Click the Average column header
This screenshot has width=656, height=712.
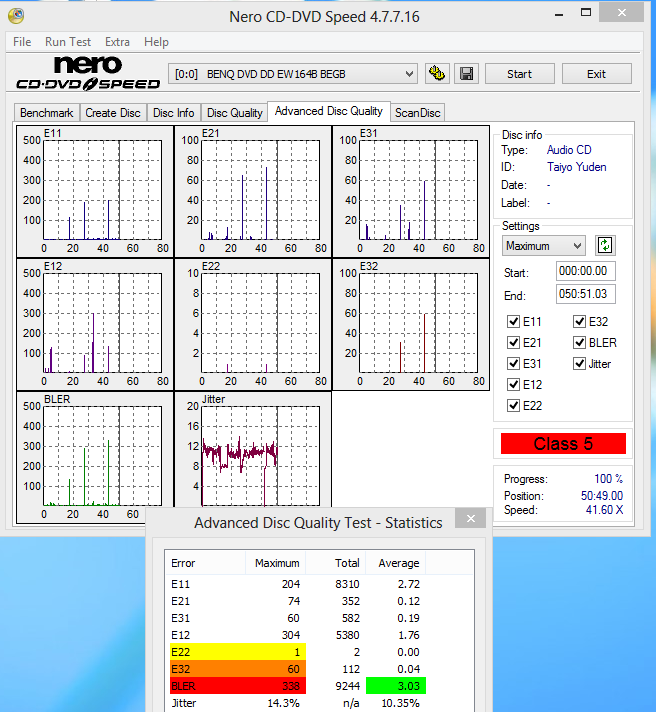(x=396, y=563)
